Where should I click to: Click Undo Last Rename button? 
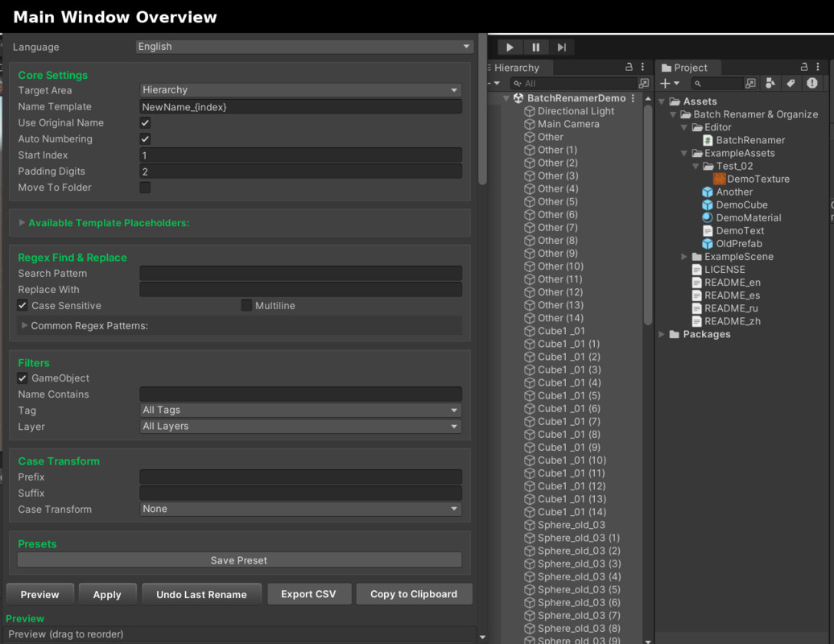click(x=201, y=595)
